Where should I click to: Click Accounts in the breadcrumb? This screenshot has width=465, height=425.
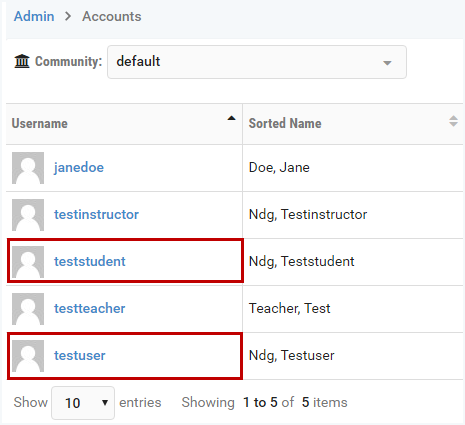(x=112, y=16)
